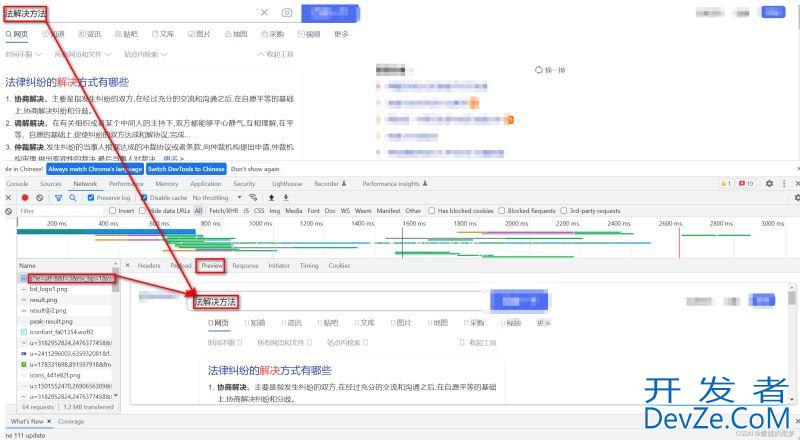Open network search with magnifier icon

tap(72, 198)
